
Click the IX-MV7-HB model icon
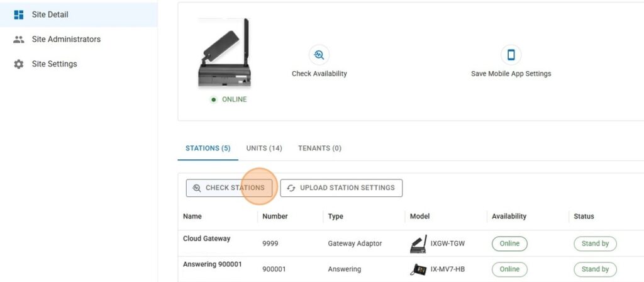418,269
